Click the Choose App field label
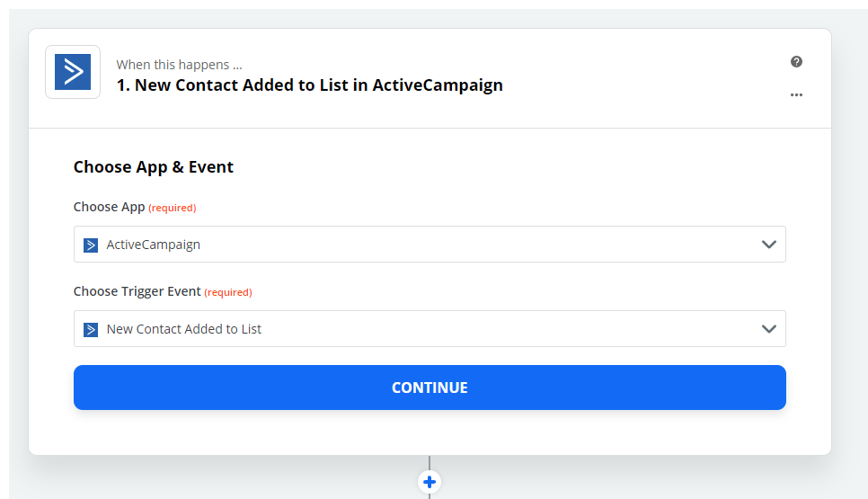868x499 pixels. (x=109, y=207)
